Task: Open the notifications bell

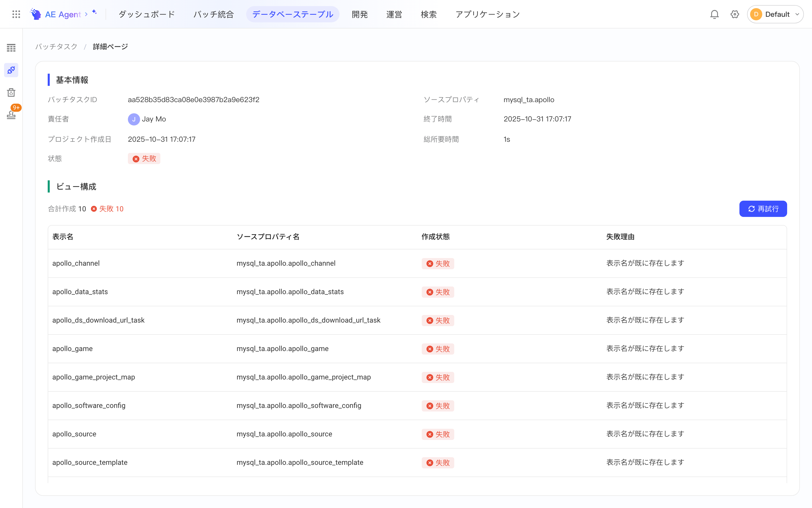Action: (x=714, y=14)
